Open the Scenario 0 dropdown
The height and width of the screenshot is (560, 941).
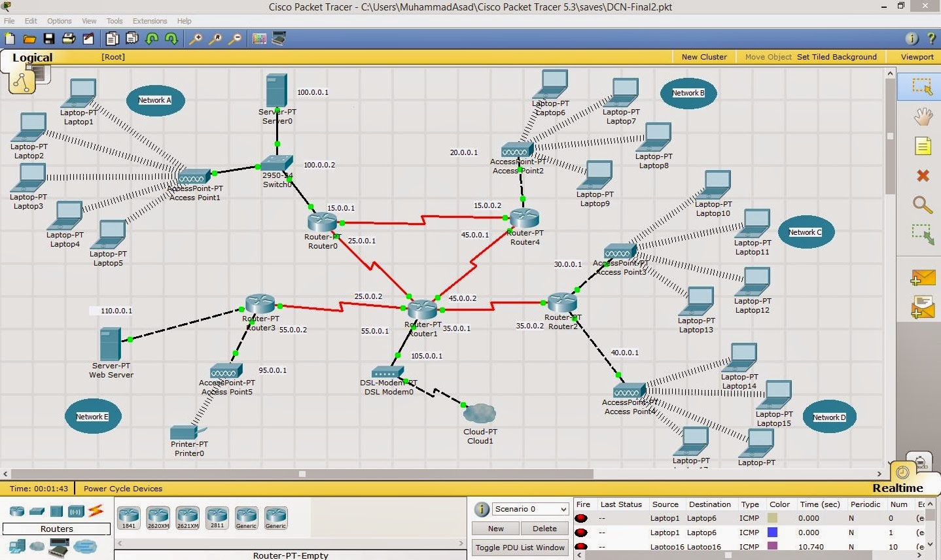529,508
